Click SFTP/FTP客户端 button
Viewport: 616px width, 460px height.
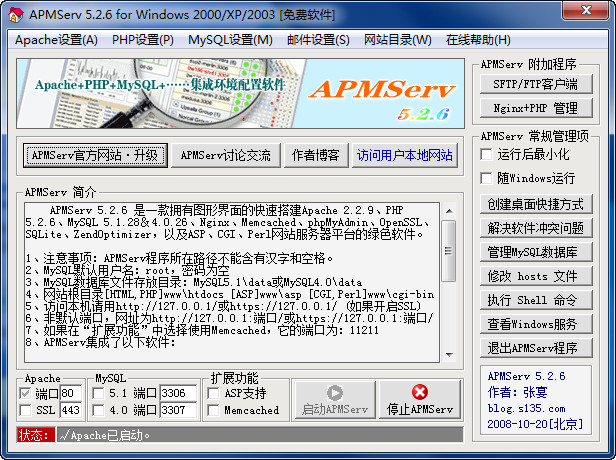coord(535,84)
